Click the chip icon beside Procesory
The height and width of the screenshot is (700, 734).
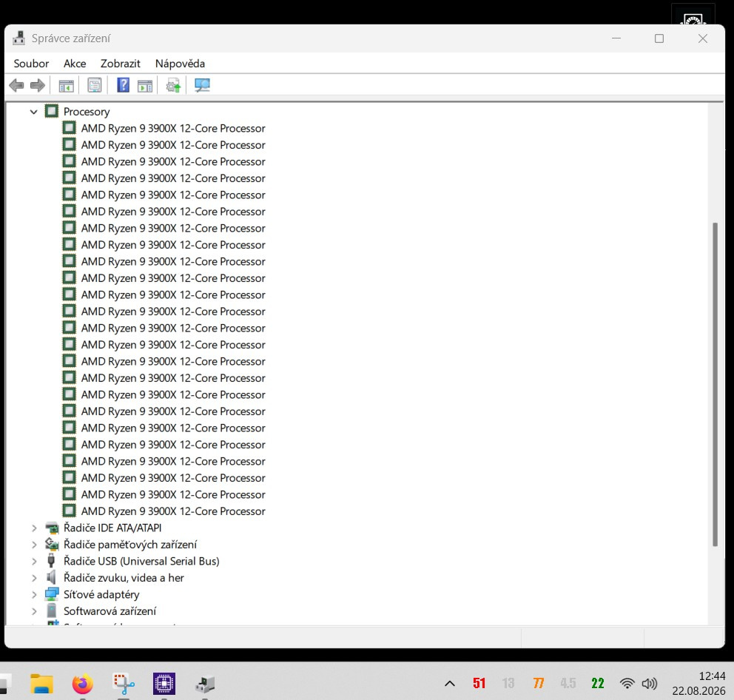52,112
